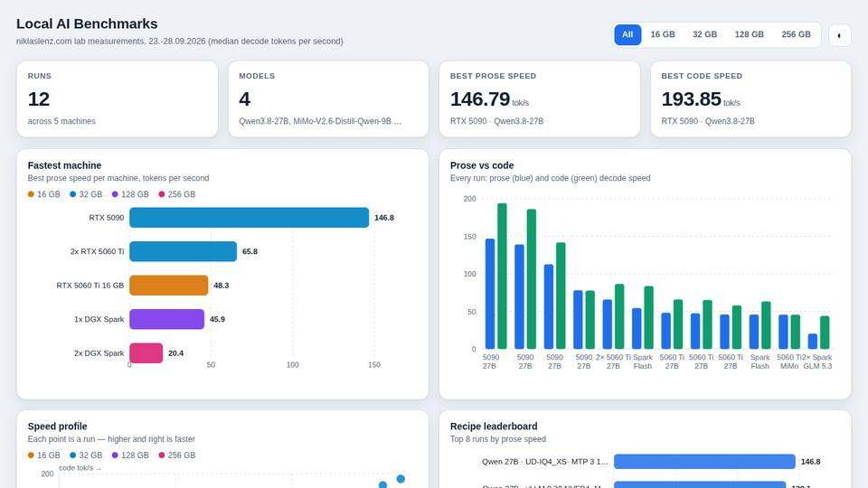Click the 1x DGX Spark row label
Screen dimensions: 868x488
[99, 319]
